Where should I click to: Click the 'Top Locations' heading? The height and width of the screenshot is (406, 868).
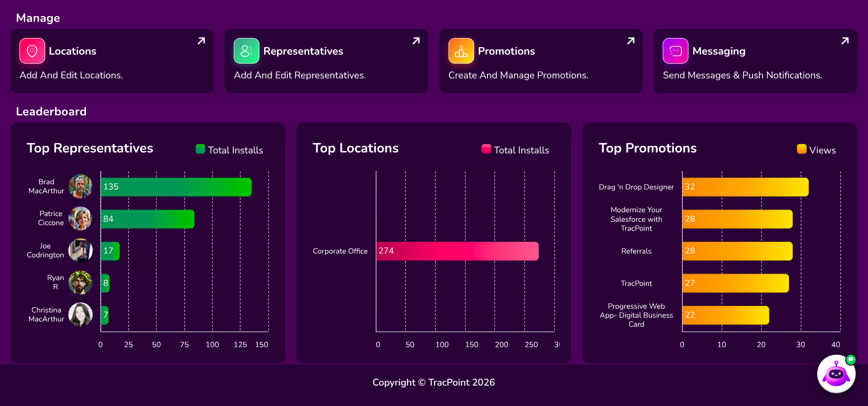(x=355, y=148)
